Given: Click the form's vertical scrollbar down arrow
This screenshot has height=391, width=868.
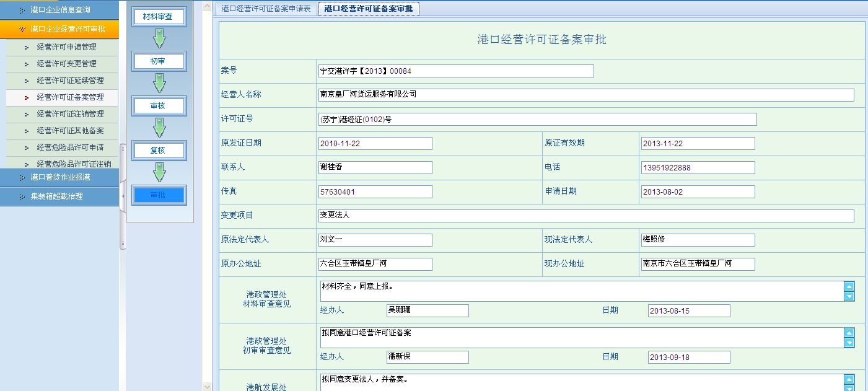Looking at the screenshot, I should point(207,386).
